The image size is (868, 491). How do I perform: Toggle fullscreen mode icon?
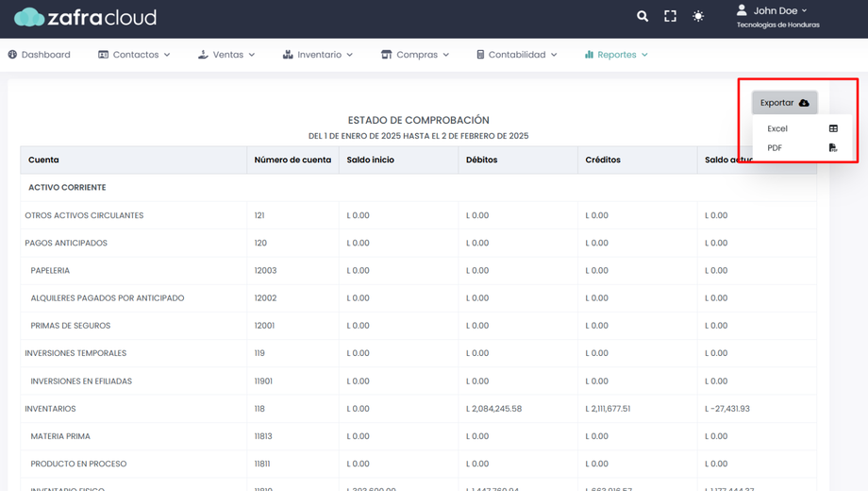(670, 16)
